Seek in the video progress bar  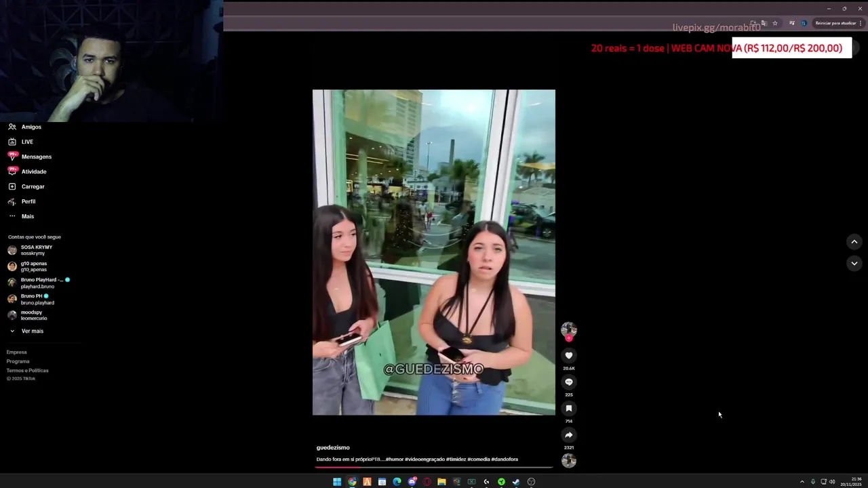click(x=434, y=466)
